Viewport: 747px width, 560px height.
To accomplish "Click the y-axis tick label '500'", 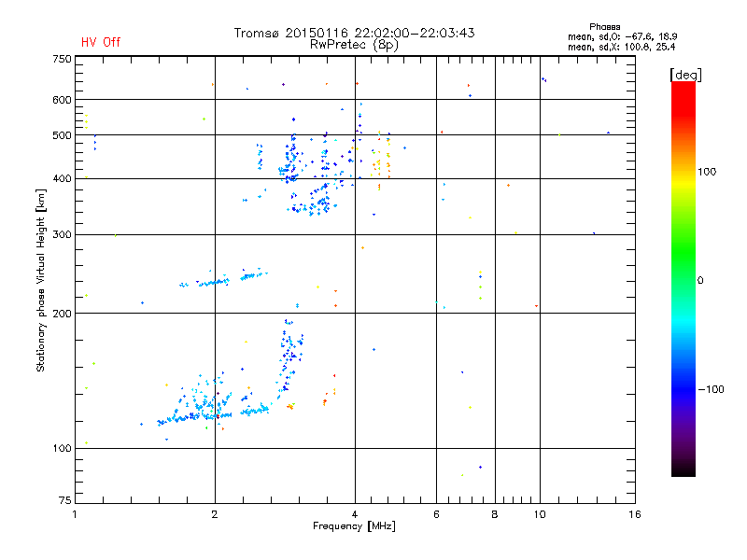I will (62, 135).
